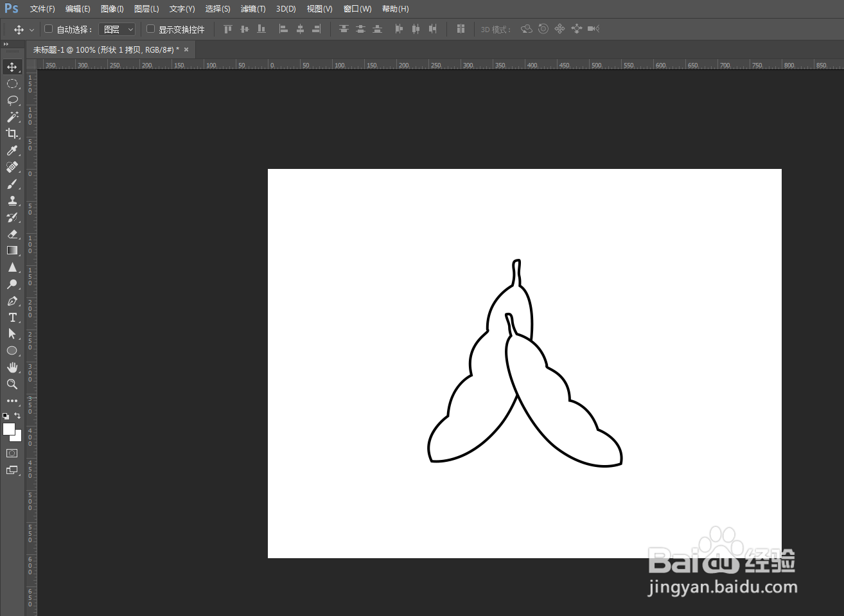844x616 pixels.
Task: Select the Move tool in the toolbox
Action: click(x=12, y=67)
